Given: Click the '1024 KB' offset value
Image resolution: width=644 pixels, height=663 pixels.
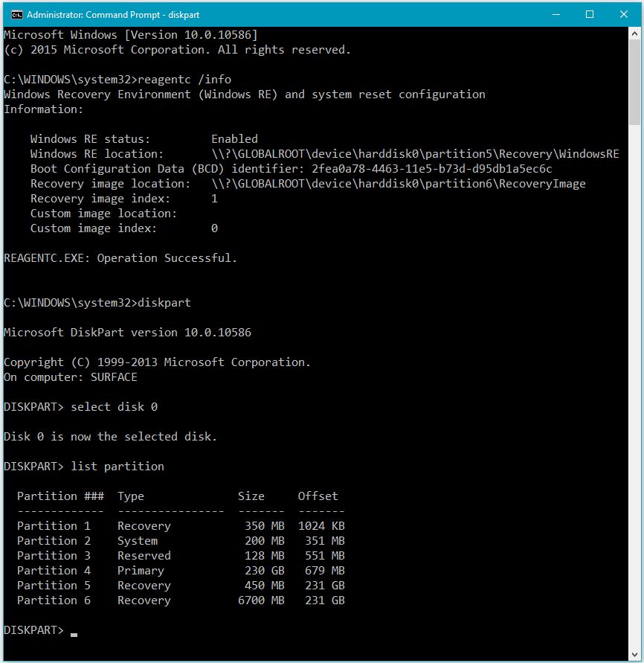Looking at the screenshot, I should tap(321, 526).
